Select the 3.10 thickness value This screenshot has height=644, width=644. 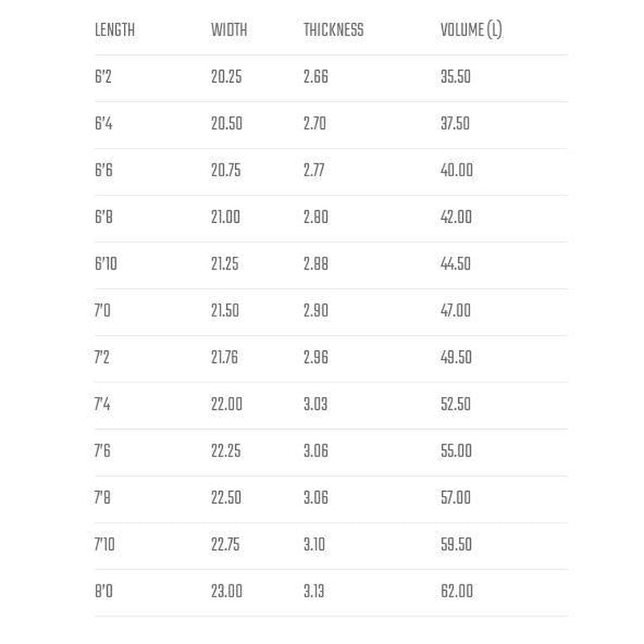pos(314,544)
